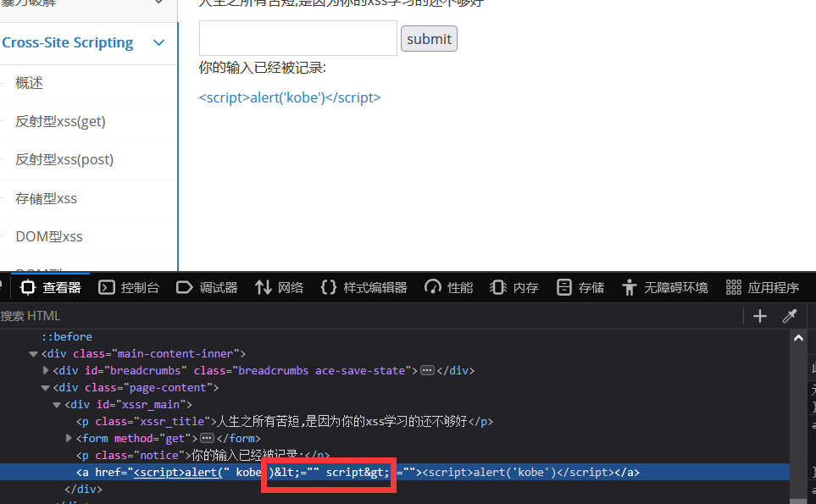Open the 样式编辑器 style editor tab
The height and width of the screenshot is (504, 816).
pyautogui.click(x=364, y=288)
